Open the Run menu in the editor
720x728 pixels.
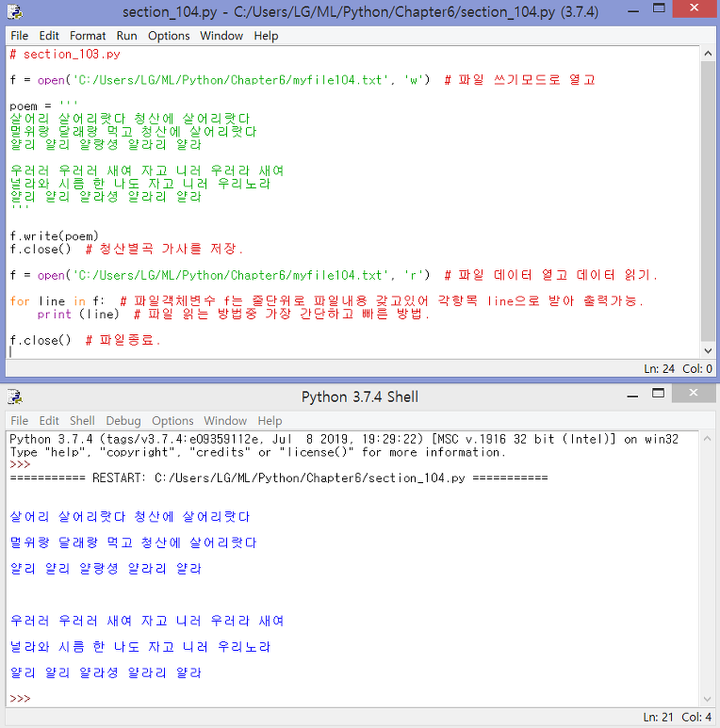127,36
